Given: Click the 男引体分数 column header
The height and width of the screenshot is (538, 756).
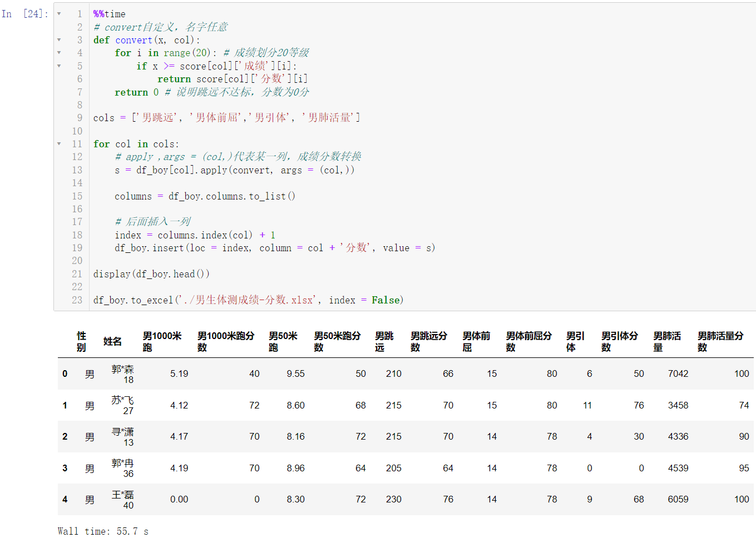Looking at the screenshot, I should click(620, 341).
